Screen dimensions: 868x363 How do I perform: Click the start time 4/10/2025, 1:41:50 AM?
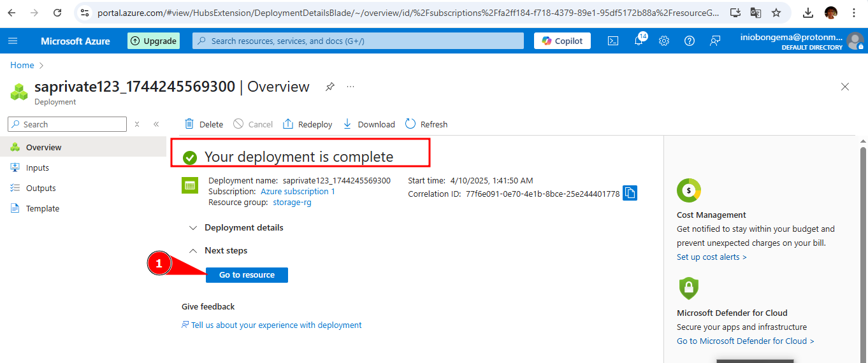point(491,180)
